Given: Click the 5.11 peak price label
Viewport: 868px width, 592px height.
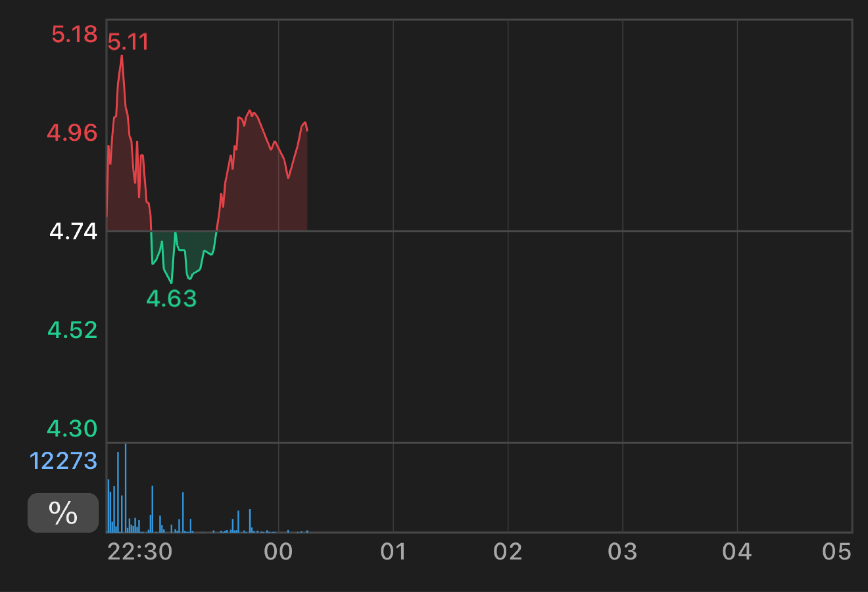Looking at the screenshot, I should [x=128, y=42].
